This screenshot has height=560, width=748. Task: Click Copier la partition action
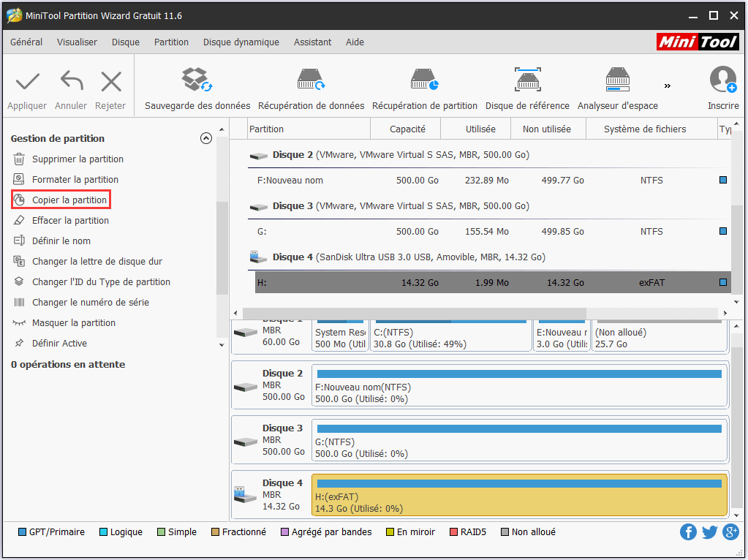click(69, 200)
